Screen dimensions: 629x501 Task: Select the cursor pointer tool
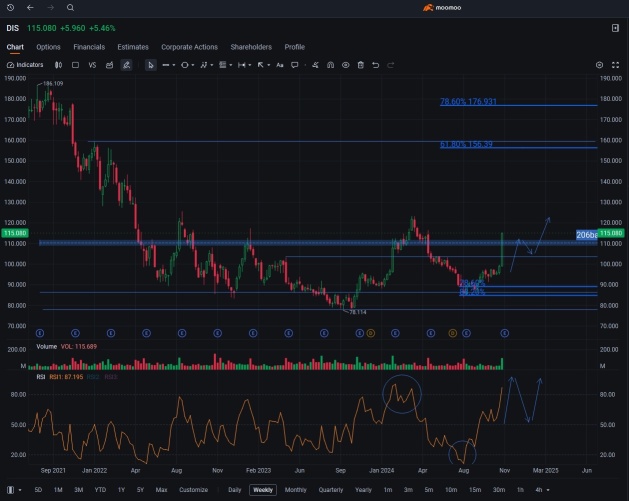tap(150, 65)
